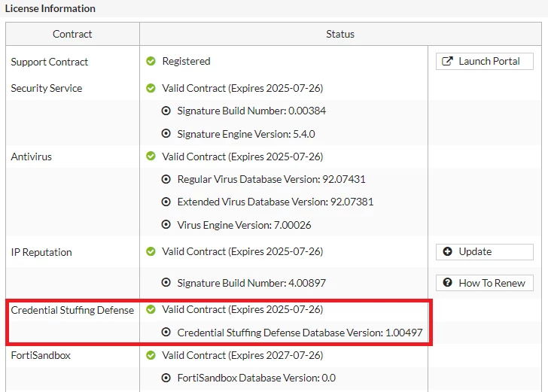Screen dimensions: 548x392
Task: Click bullet icon beside Signature Build Number 4.00897
Action: [x=166, y=282]
